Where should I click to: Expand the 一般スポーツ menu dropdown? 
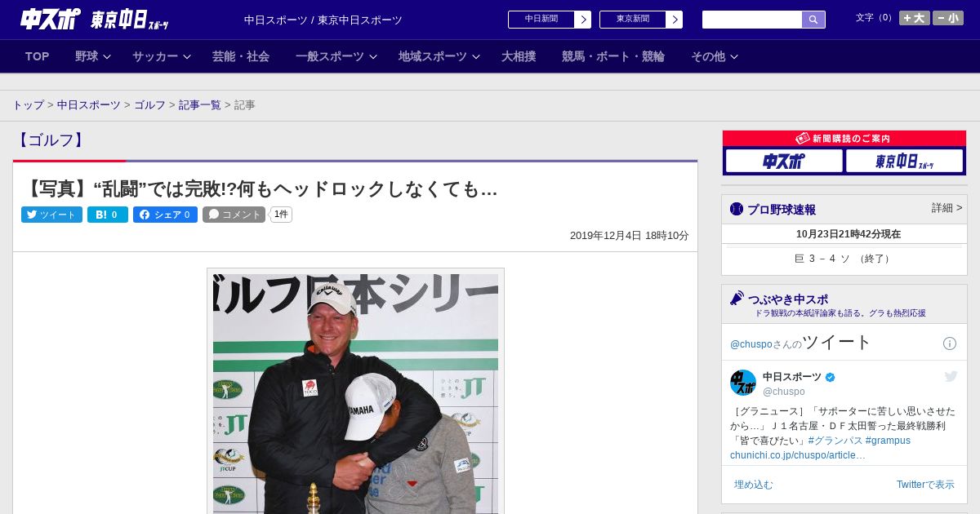pos(336,56)
